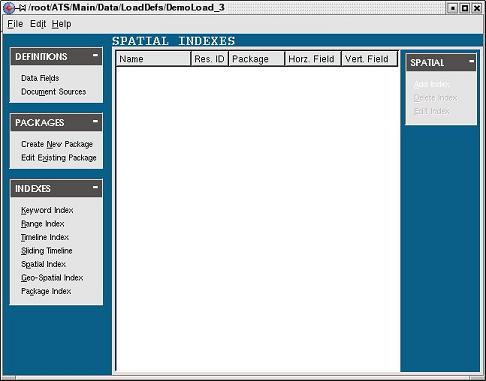This screenshot has height=381, width=486.
Task: Click the Horz. Field column header
Action: (x=313, y=59)
